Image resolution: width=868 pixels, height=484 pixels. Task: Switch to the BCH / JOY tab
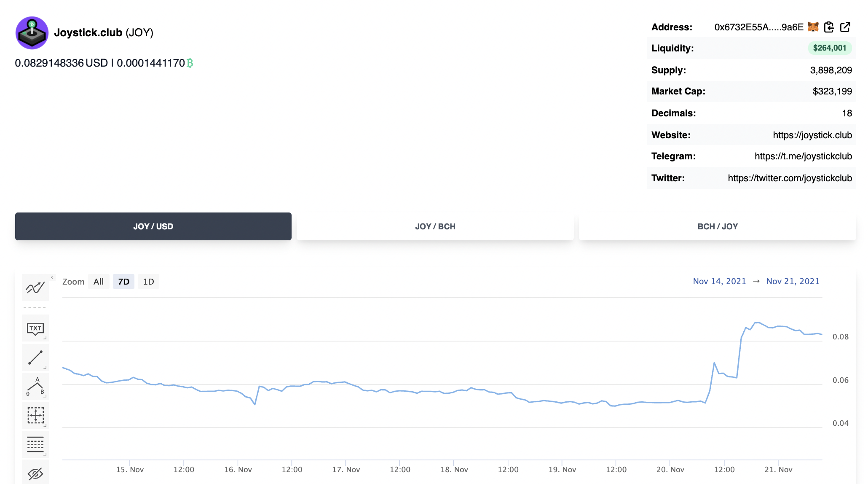point(718,226)
